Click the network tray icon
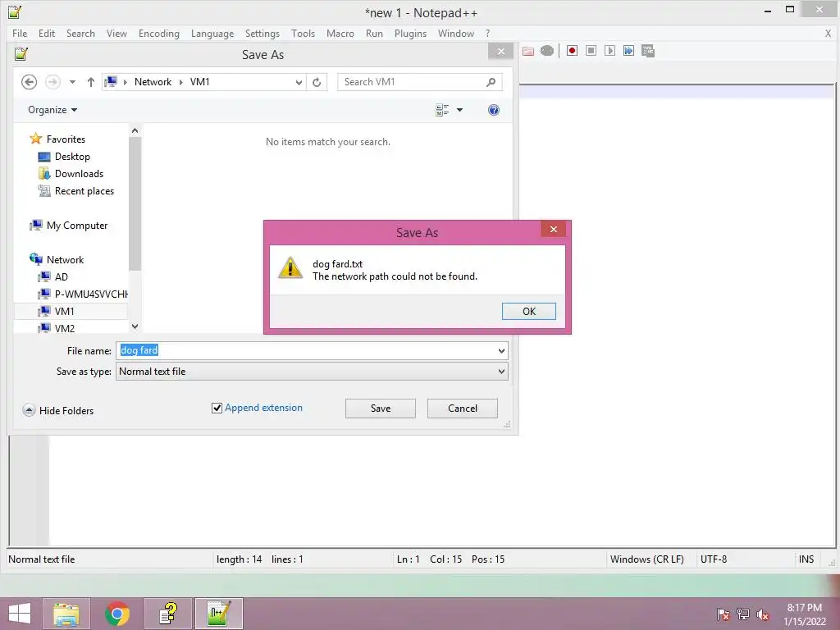 (743, 614)
